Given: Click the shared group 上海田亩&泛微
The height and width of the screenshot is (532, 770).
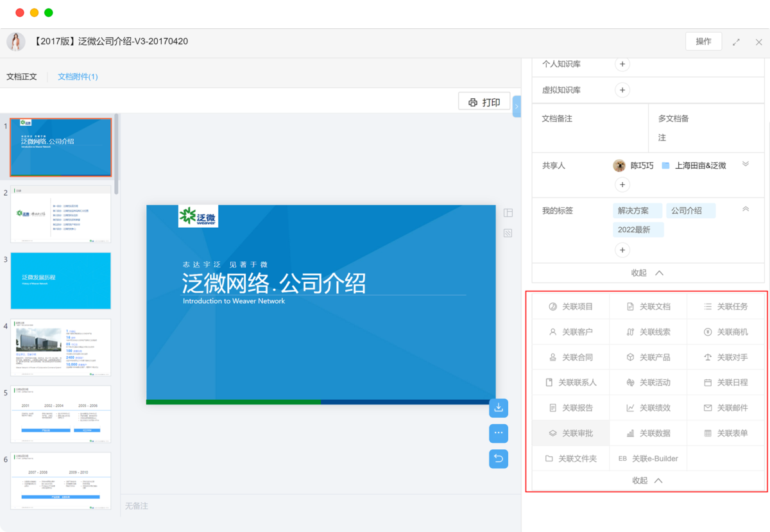Looking at the screenshot, I should (x=694, y=166).
